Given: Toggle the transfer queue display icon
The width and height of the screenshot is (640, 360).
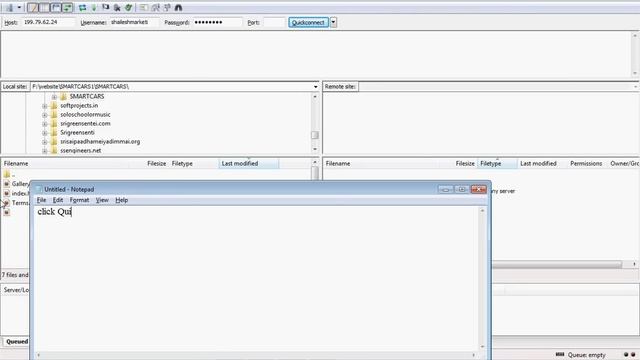Looking at the screenshot, I should [x=67, y=8].
